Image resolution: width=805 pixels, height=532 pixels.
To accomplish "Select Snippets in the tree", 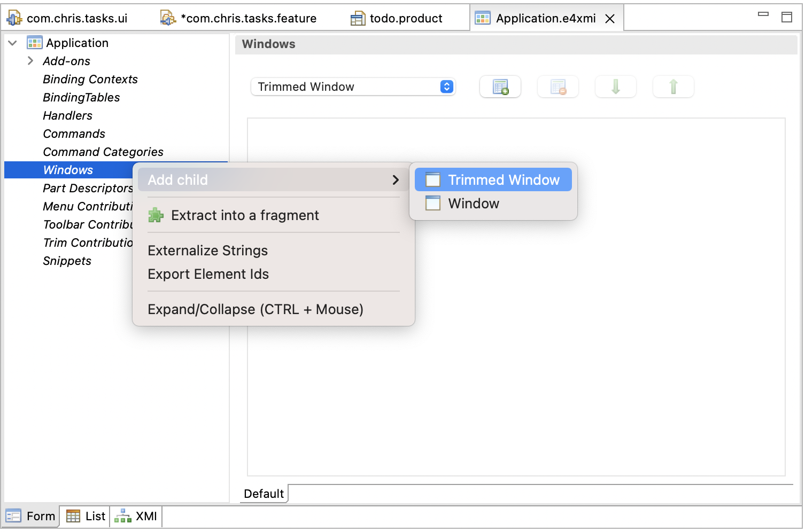I will [67, 261].
